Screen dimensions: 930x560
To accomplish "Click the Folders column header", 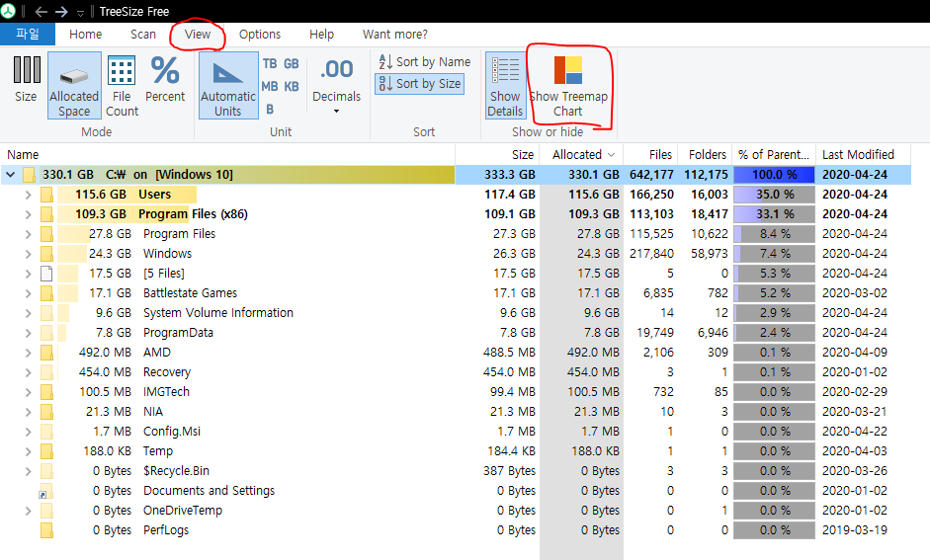I will pyautogui.click(x=706, y=155).
